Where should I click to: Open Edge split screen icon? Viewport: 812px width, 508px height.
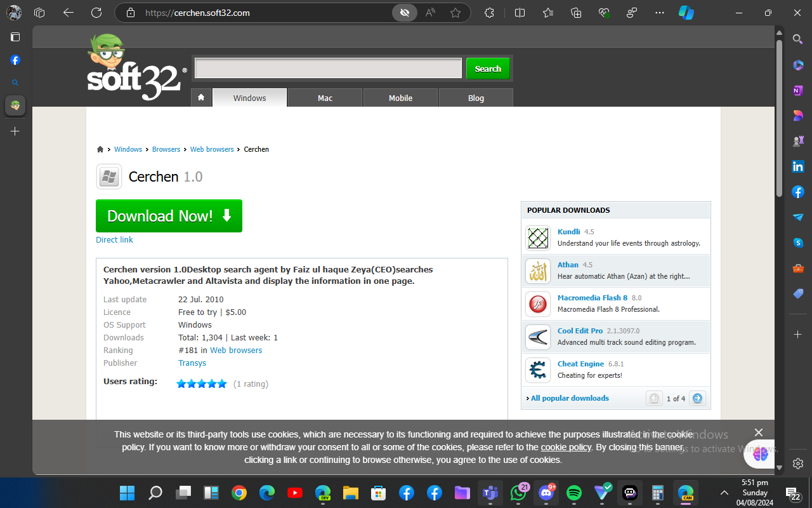click(520, 13)
